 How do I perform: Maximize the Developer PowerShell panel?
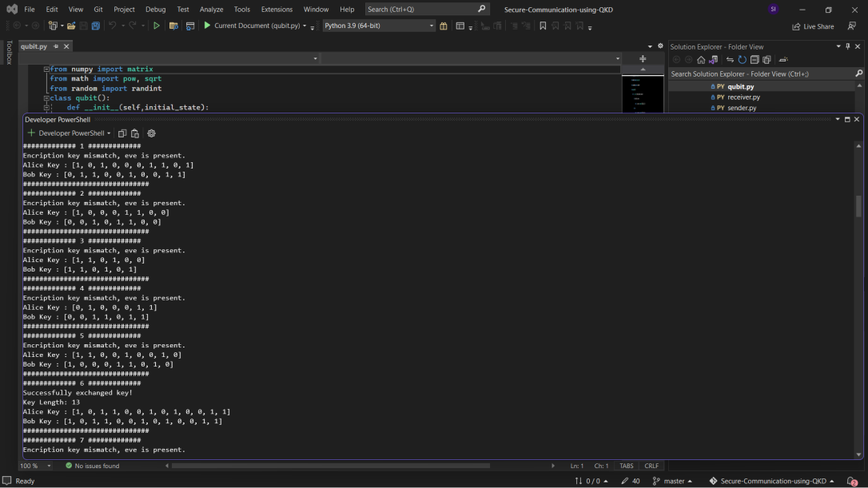(x=847, y=120)
